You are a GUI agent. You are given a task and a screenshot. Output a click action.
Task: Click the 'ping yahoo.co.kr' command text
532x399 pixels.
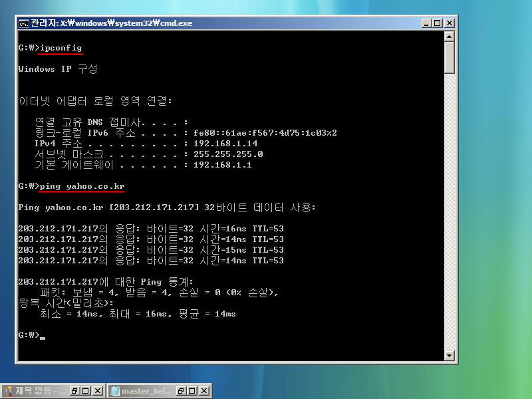click(x=82, y=186)
